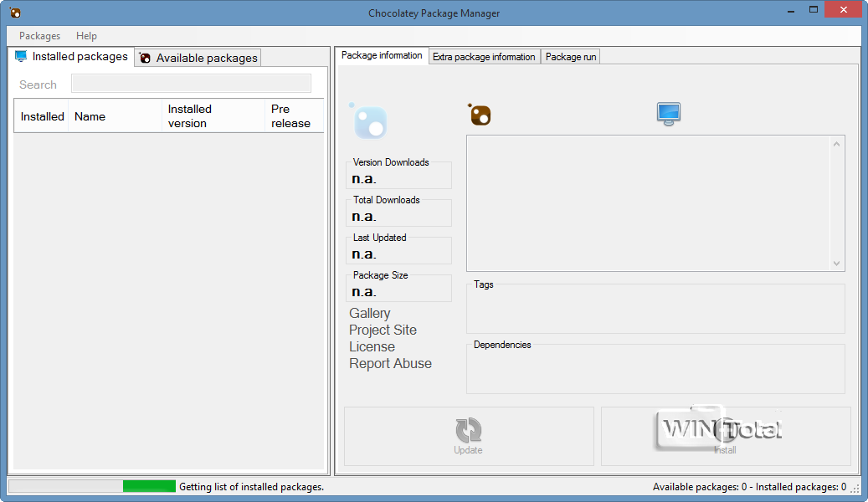Screen dimensions: 868x502
Task: Click the 'Getting list of installed packages.' status text
Action: (251, 487)
